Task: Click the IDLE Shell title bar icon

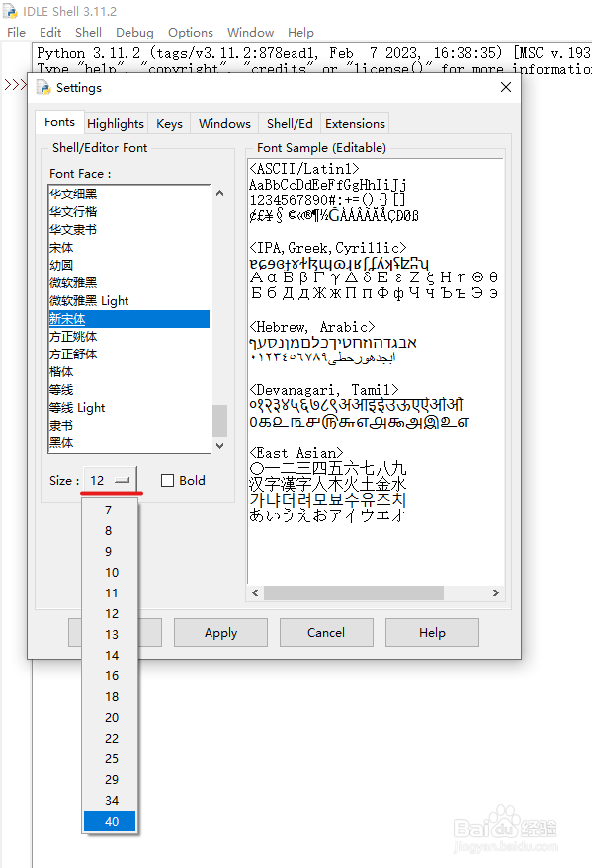Action: (x=10, y=11)
